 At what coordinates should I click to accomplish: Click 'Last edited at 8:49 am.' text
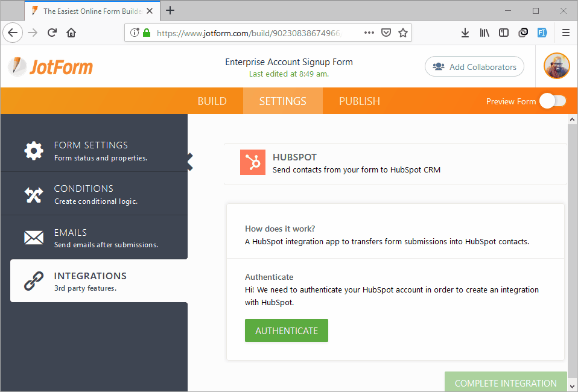[x=289, y=74]
